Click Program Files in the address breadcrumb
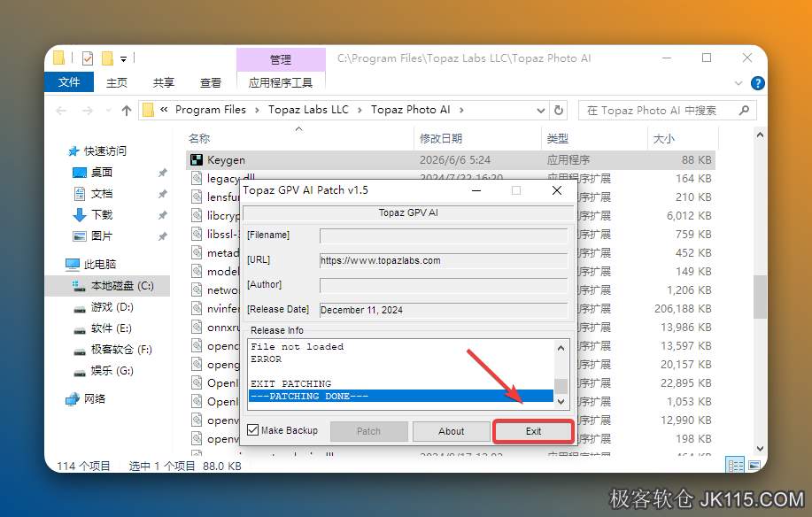 pyautogui.click(x=210, y=110)
